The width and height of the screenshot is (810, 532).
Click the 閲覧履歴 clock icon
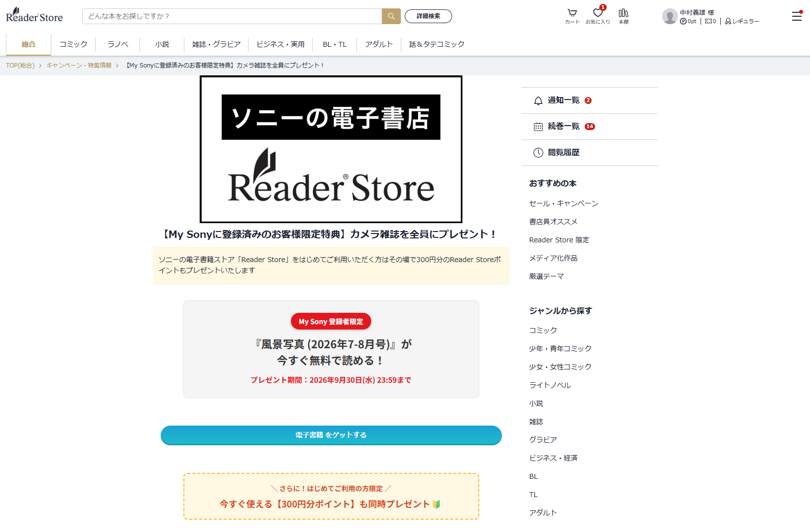coord(538,153)
